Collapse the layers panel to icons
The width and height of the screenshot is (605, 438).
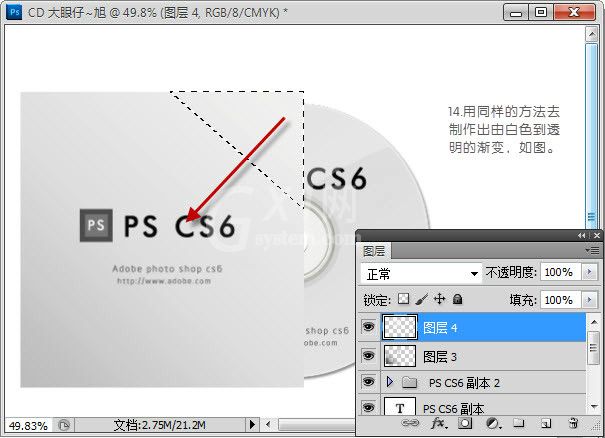[x=581, y=235]
